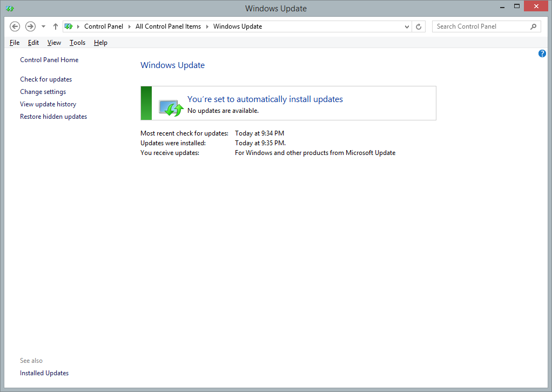
Task: Open the recent locations dropdown arrow
Action: [x=43, y=26]
